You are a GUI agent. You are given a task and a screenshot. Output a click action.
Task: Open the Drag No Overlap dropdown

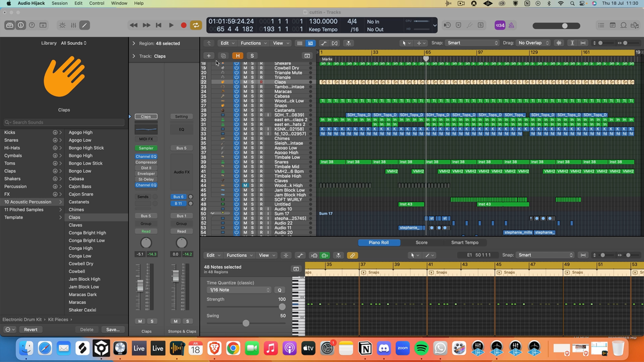point(534,43)
